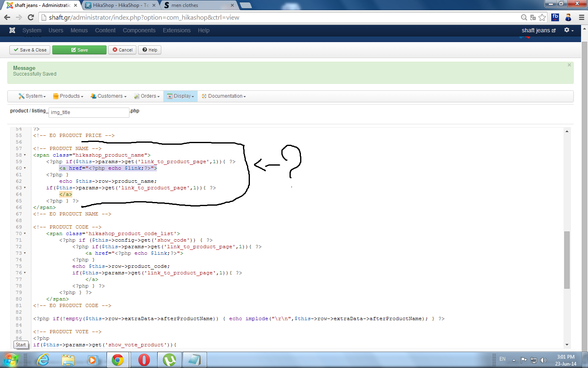This screenshot has height=368, width=588.
Task: Open Opera from the taskbar
Action: click(x=144, y=360)
